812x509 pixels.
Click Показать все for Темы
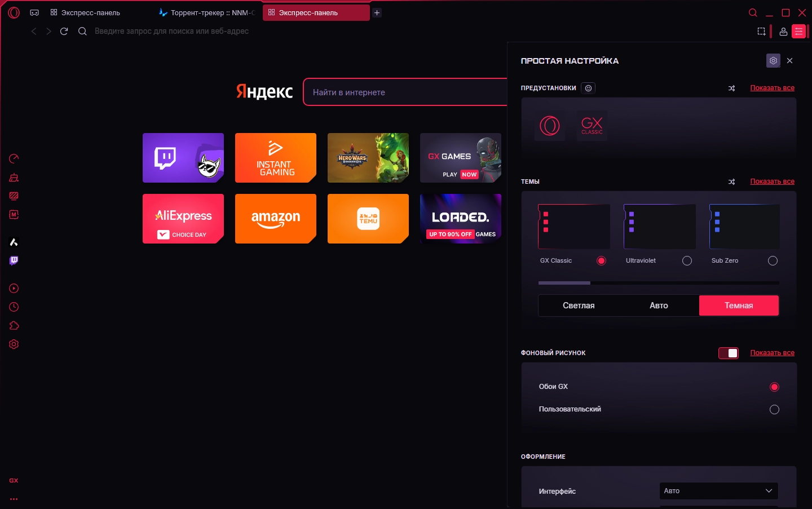click(x=772, y=182)
